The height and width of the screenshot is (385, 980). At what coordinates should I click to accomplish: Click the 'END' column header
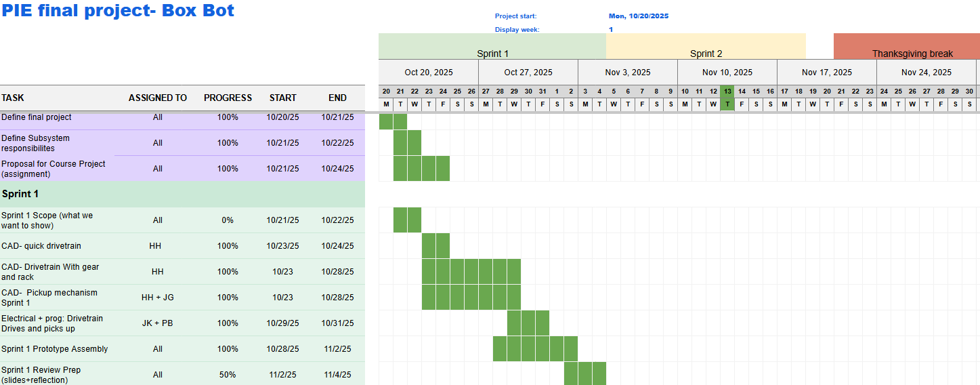(337, 98)
